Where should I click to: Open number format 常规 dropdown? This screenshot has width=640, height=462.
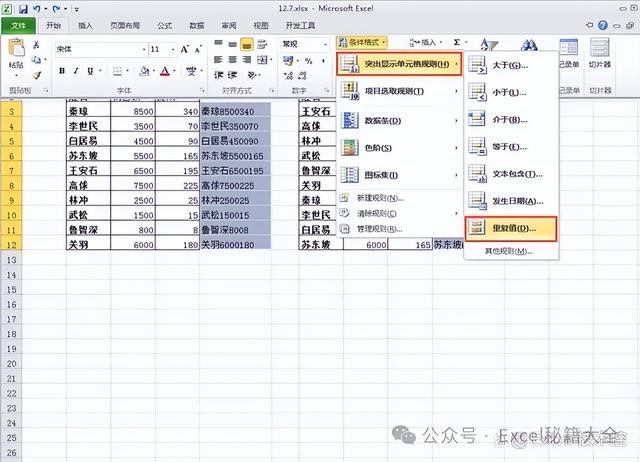325,44
